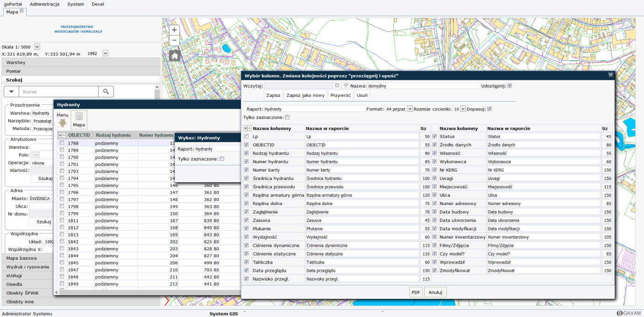Toggle the Udostępnij checkbox
Screen dimensions: 644x317
coord(510,86)
